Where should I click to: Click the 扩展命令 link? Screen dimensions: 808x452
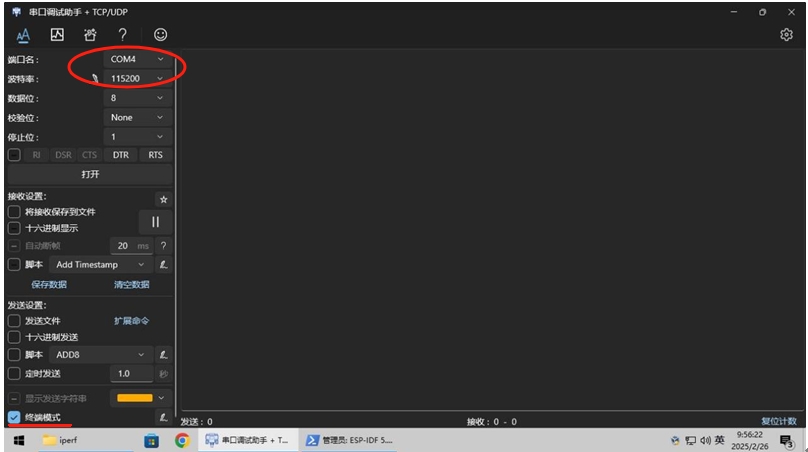131,321
